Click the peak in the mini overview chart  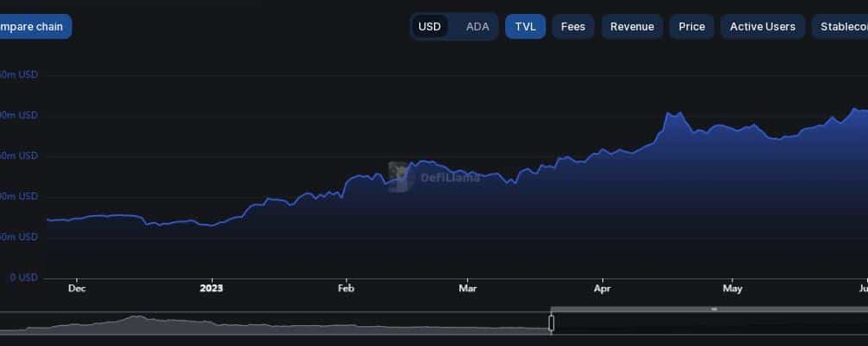135,317
